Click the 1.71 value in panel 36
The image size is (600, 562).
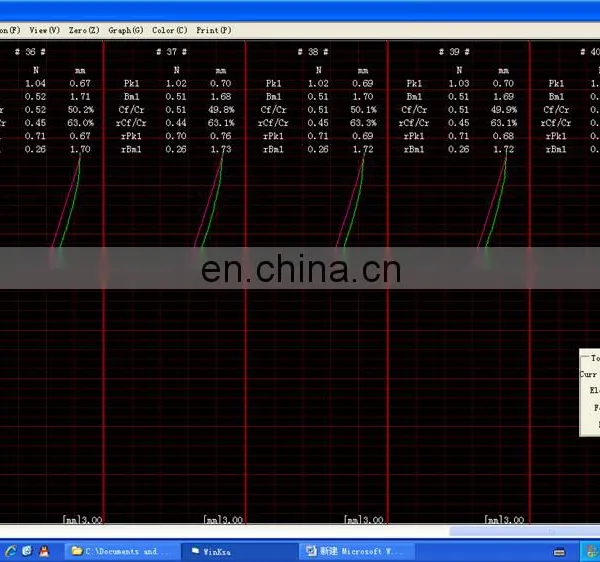[x=80, y=96]
